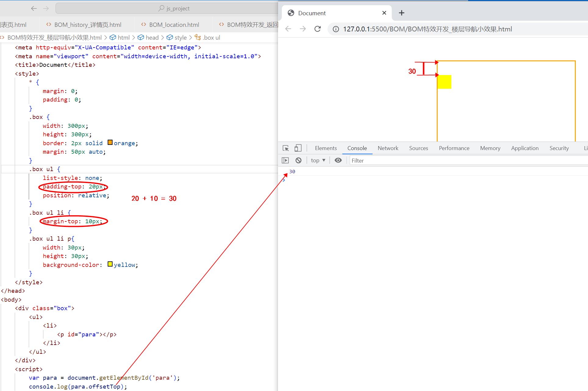Image resolution: width=588 pixels, height=391 pixels.
Task: Open the Security panel
Action: (559, 148)
